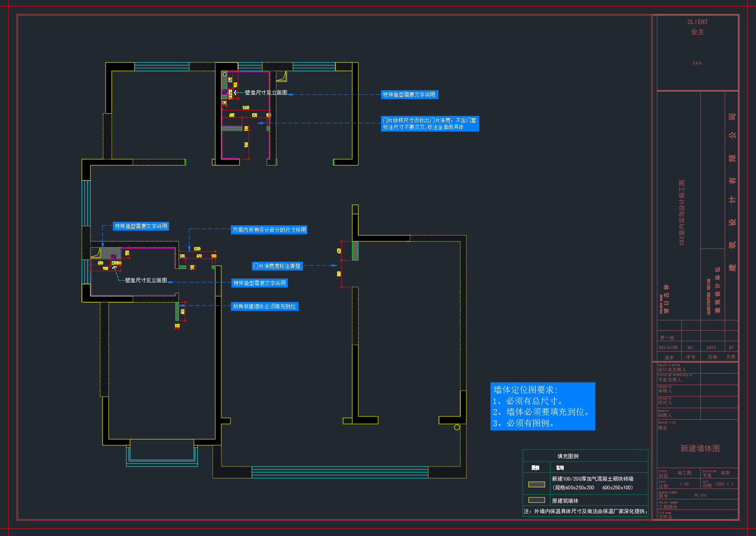Select the 施工图 stage value

(684, 473)
